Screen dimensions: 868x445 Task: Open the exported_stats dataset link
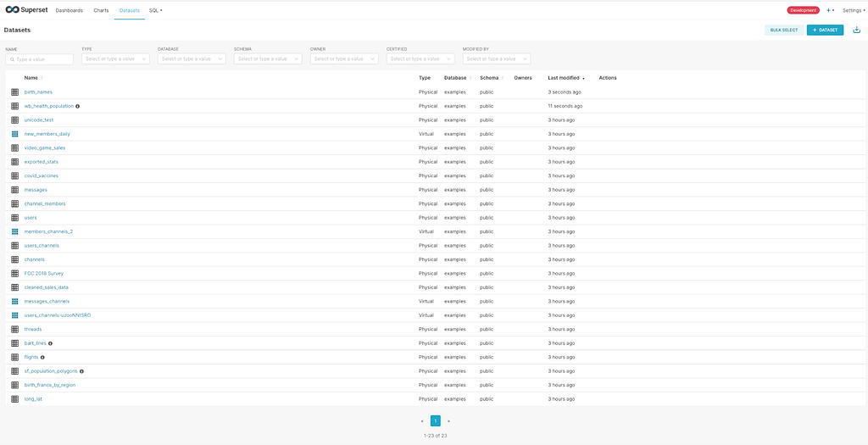click(41, 162)
